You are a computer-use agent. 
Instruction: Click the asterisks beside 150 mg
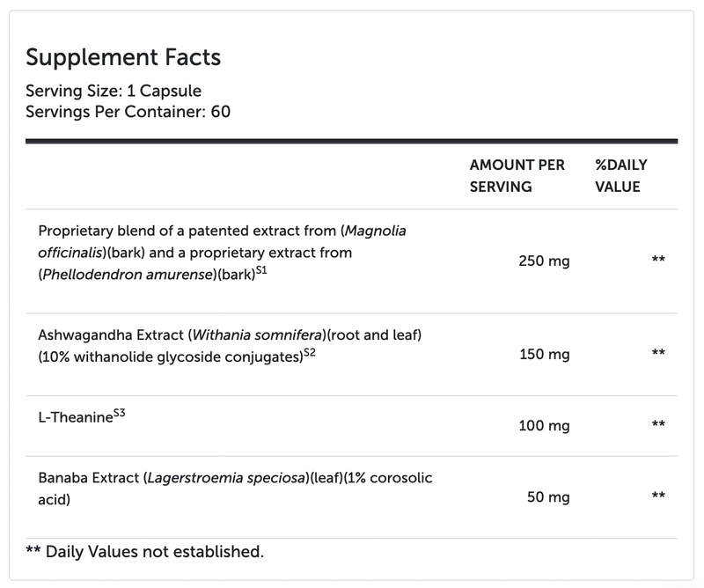658,353
